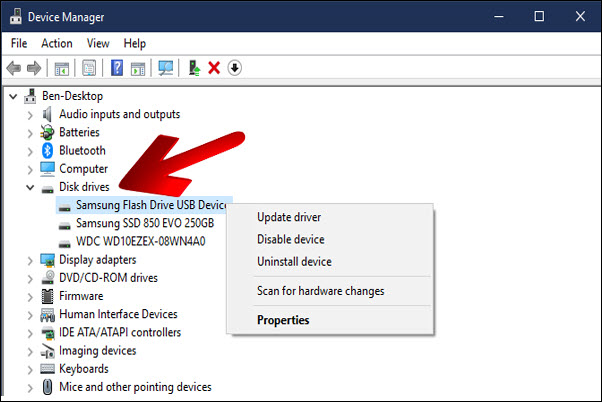Expand the Keyboards category
The width and height of the screenshot is (602, 402).
pyautogui.click(x=28, y=369)
